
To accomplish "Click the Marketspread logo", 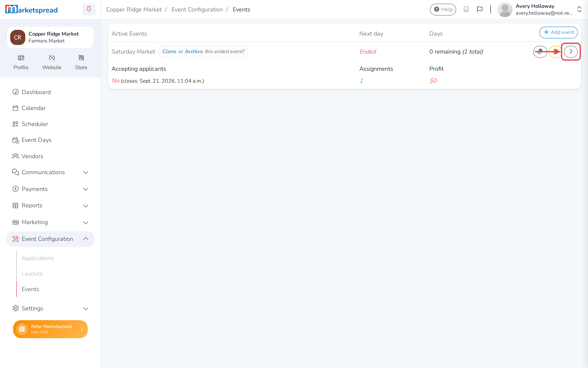I will [31, 9].
